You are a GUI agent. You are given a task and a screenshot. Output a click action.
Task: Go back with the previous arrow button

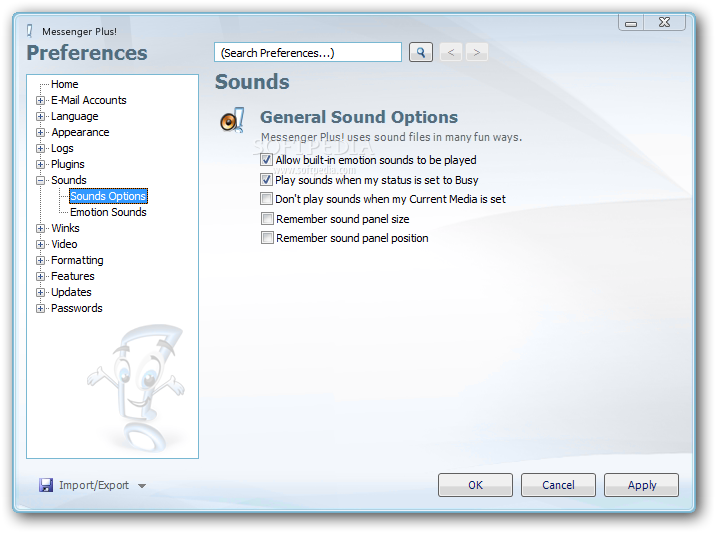451,53
